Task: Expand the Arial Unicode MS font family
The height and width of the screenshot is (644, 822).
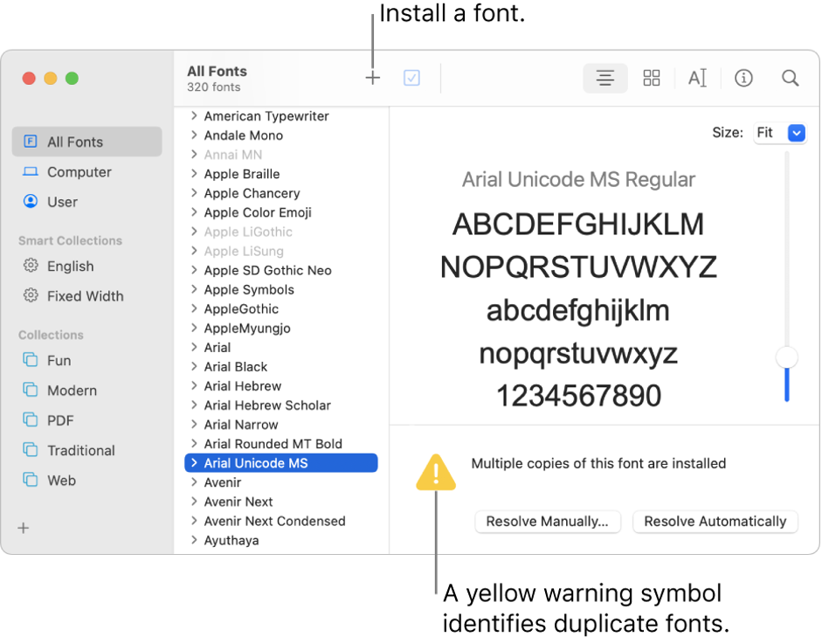Action: (x=194, y=463)
